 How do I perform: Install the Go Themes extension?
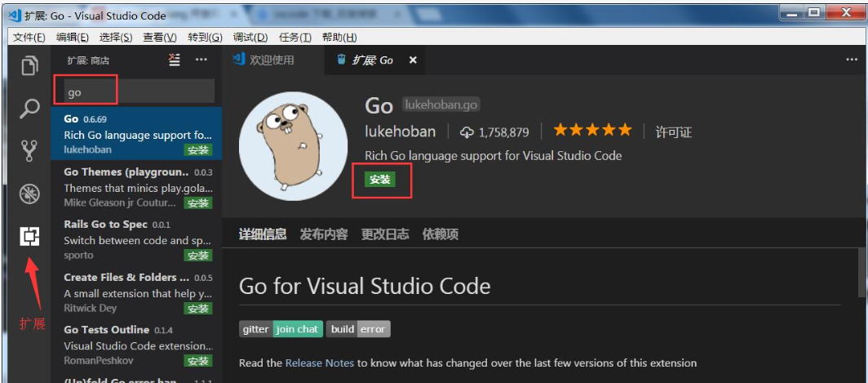198,203
